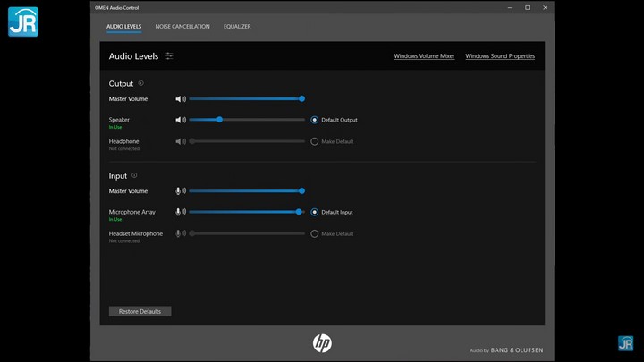Click the Headphone speaker icon

[181, 141]
